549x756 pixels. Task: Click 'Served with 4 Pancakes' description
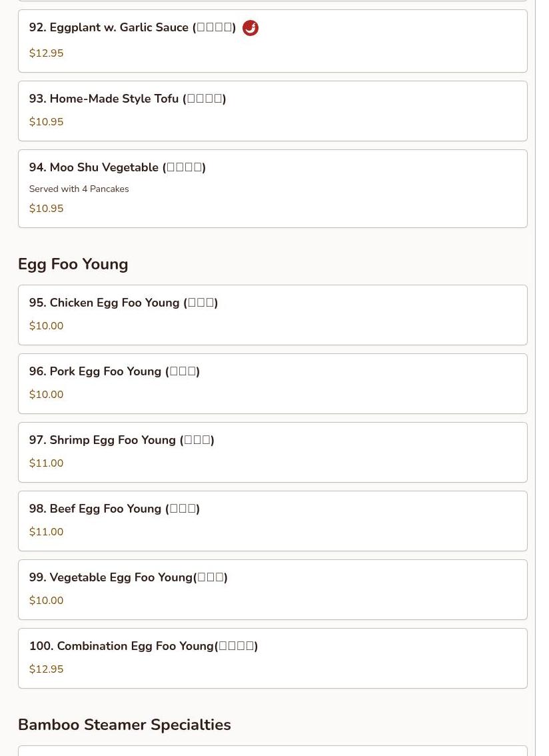coord(79,189)
